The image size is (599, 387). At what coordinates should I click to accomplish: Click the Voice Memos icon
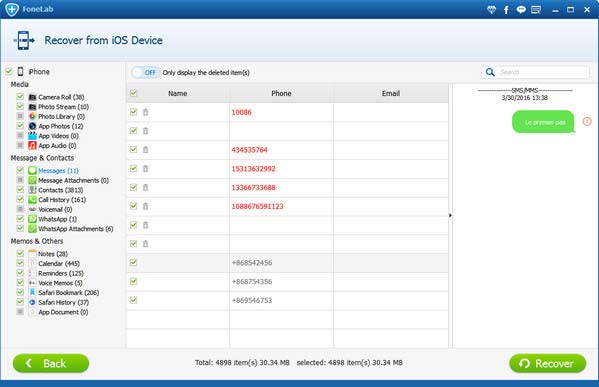32,283
